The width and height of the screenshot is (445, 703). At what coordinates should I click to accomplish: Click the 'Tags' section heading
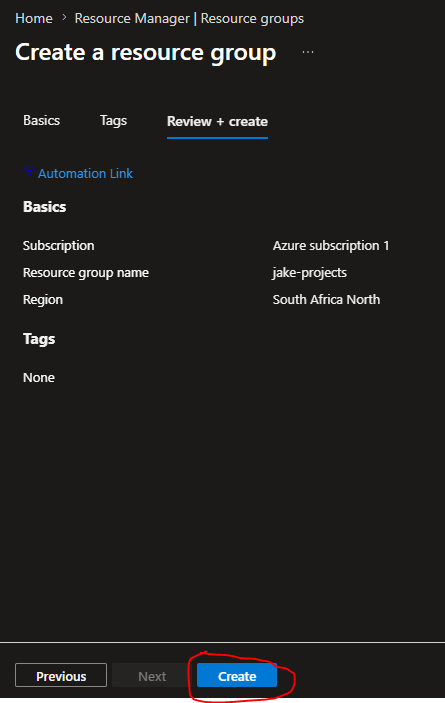point(39,339)
